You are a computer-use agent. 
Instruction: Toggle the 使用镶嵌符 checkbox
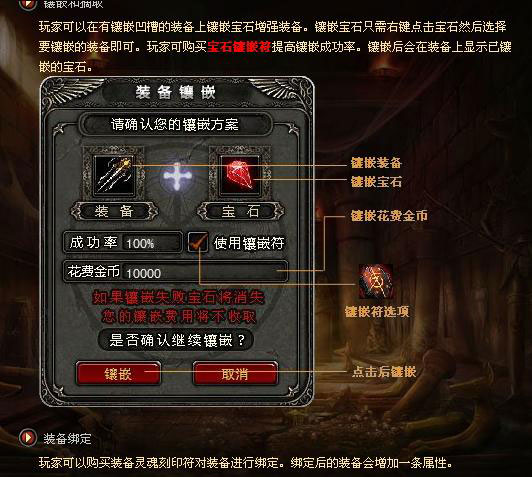pyautogui.click(x=198, y=242)
